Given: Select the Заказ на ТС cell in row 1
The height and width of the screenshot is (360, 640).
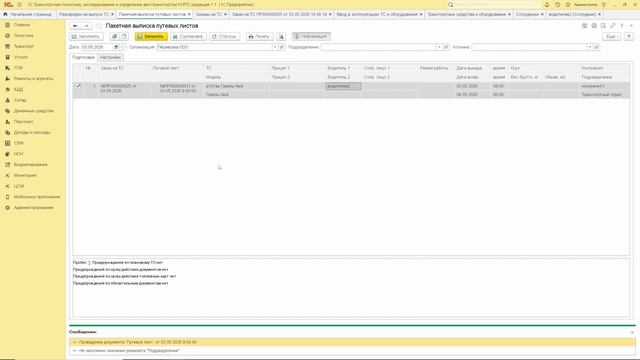Looking at the screenshot, I should pyautogui.click(x=124, y=88).
